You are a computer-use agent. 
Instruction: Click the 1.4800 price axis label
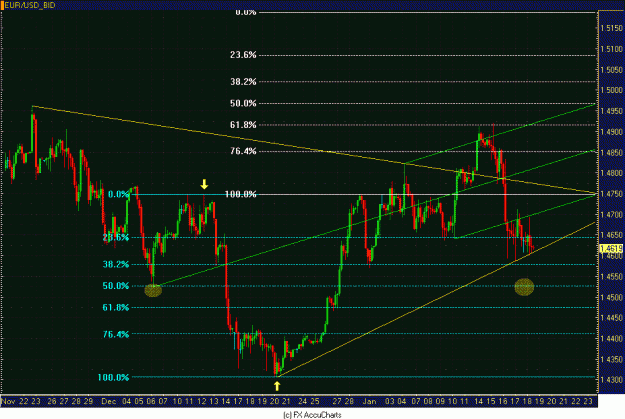click(611, 173)
